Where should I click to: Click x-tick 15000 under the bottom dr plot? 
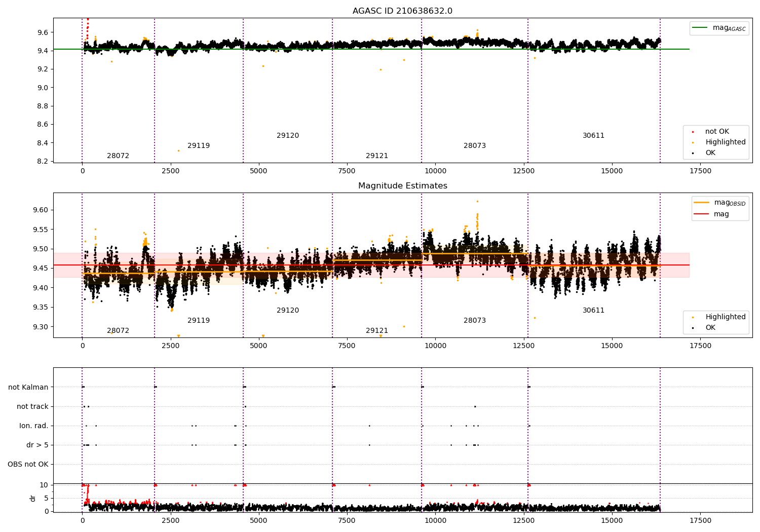click(612, 521)
